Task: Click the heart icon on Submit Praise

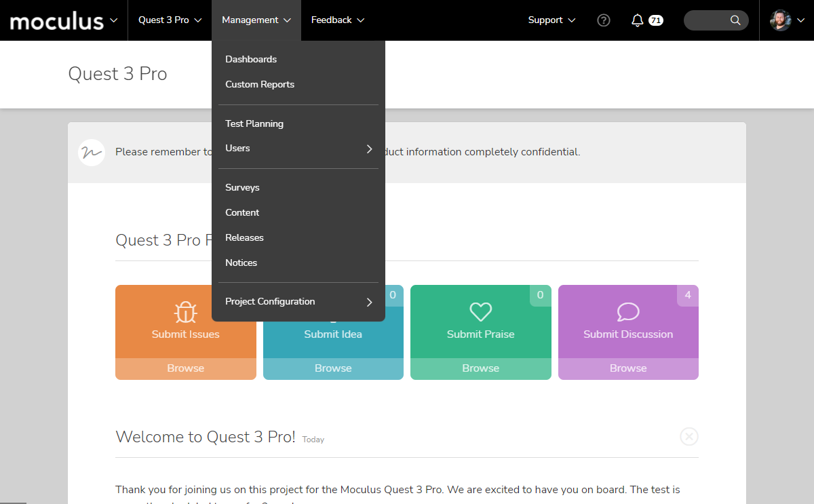Action: click(x=480, y=312)
